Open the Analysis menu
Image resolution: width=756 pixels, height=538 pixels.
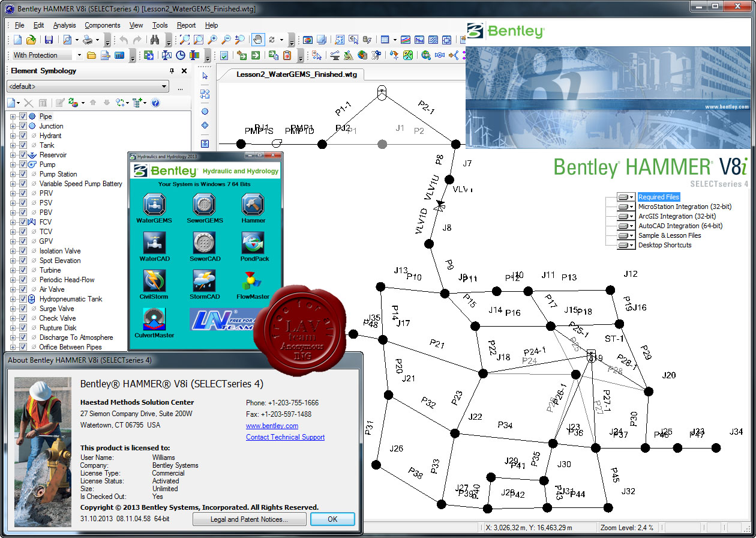click(x=65, y=25)
